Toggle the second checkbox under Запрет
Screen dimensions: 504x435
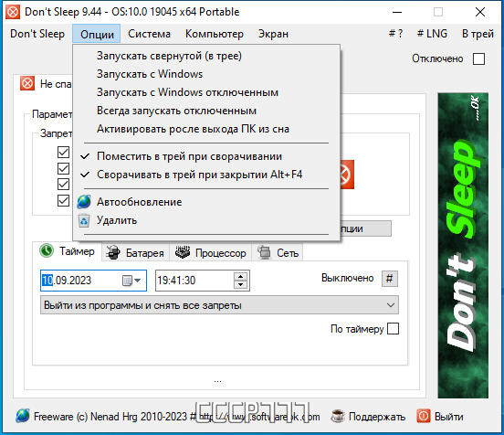pos(63,168)
